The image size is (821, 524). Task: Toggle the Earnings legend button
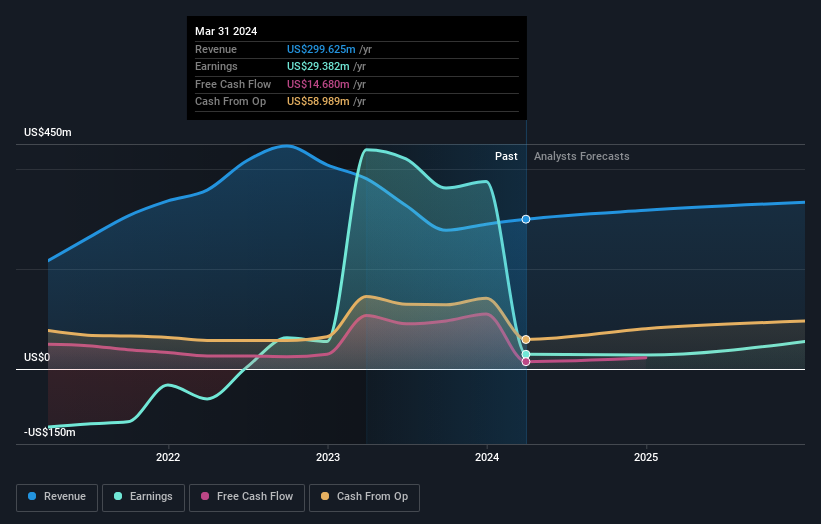143,497
